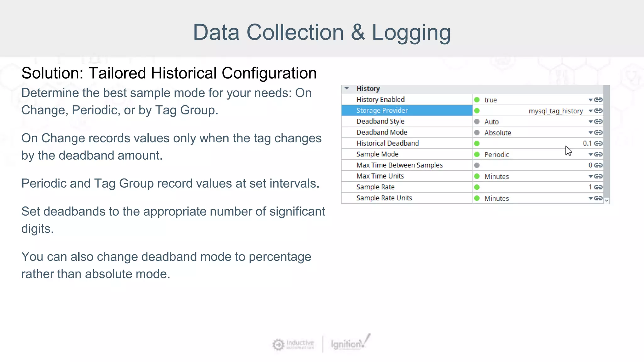Click green status dot beside Storage Provider

(x=477, y=111)
